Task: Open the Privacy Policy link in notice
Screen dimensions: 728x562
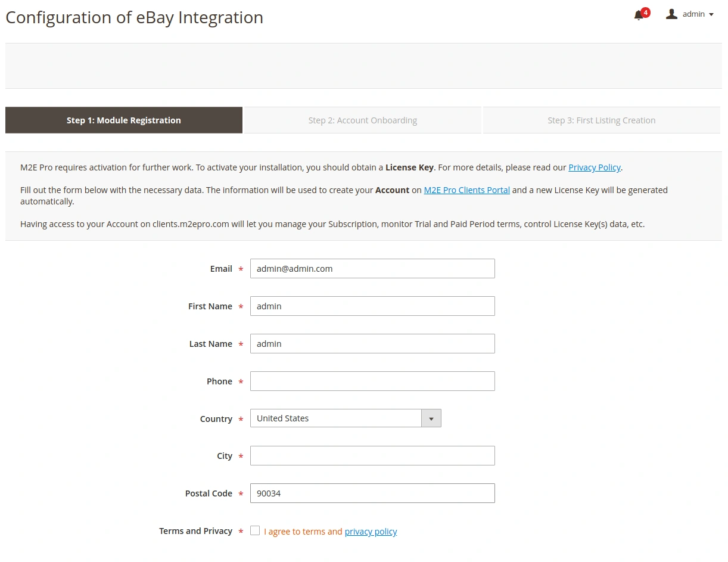Action: (594, 167)
